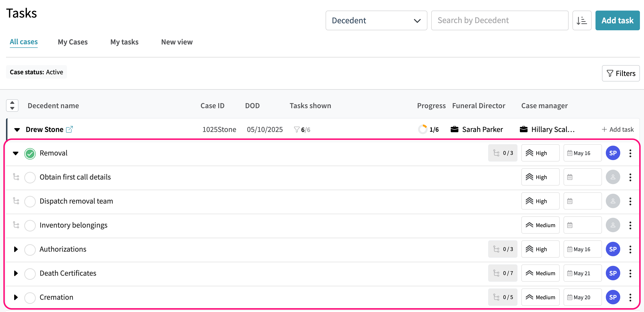Mark Authorizations task as complete
Viewport: 644px width, 312px height.
tap(30, 250)
